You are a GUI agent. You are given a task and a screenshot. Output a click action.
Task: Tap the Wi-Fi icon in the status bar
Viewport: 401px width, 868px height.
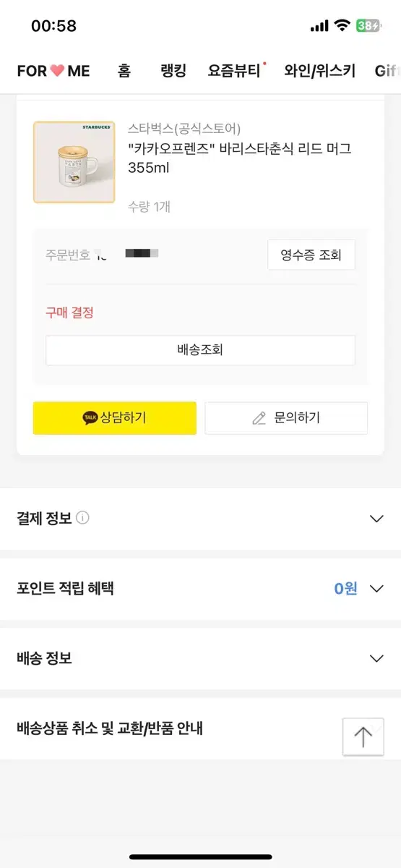click(341, 26)
